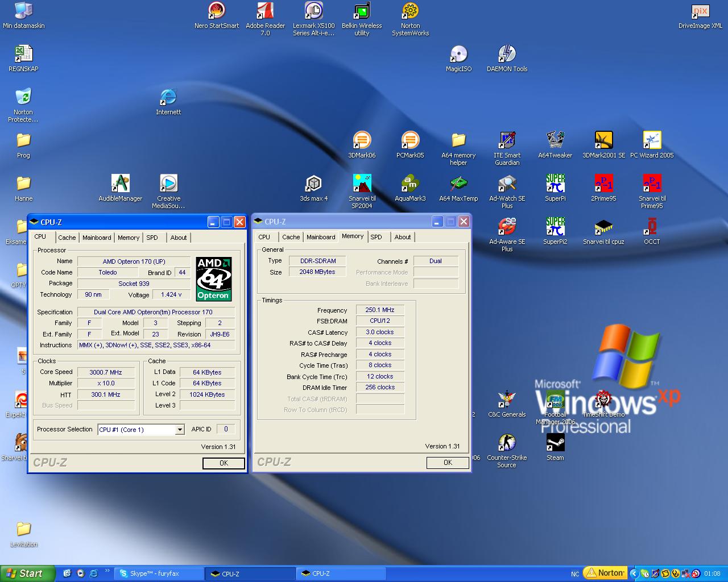Confirm OK in the left CPU-Z window
728x582 pixels.
[224, 463]
